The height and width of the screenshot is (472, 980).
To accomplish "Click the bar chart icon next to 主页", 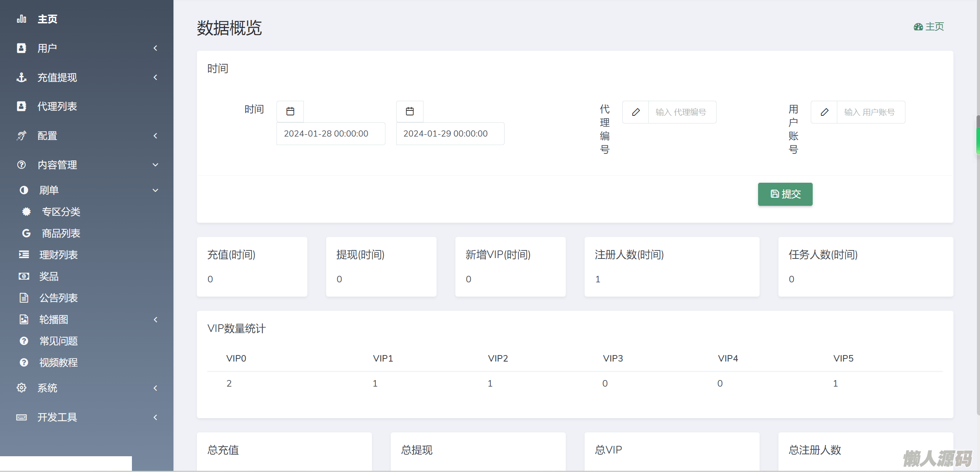I will click(22, 19).
